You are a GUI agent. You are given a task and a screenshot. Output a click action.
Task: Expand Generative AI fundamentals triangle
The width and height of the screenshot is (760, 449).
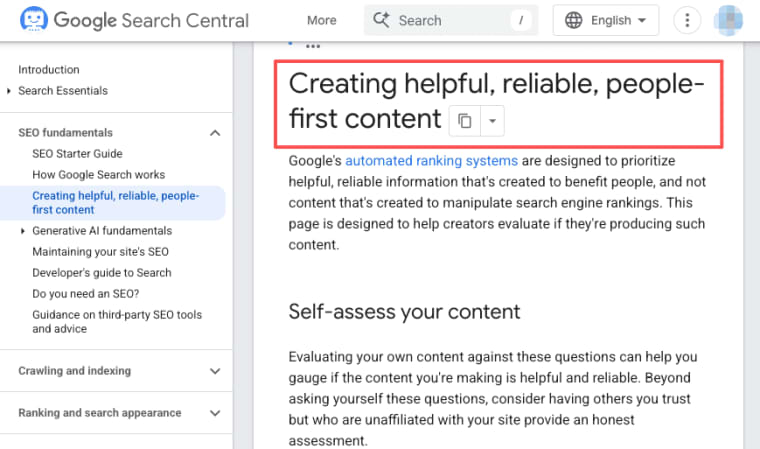click(x=22, y=231)
